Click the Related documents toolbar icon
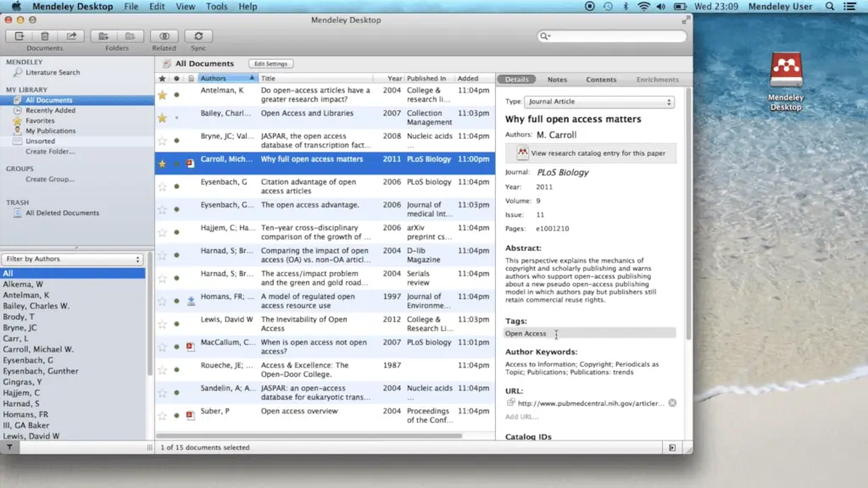This screenshot has height=488, width=868. (164, 36)
